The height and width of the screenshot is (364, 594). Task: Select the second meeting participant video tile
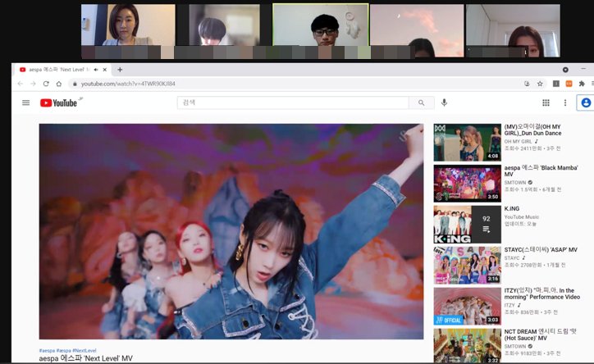tap(224, 31)
